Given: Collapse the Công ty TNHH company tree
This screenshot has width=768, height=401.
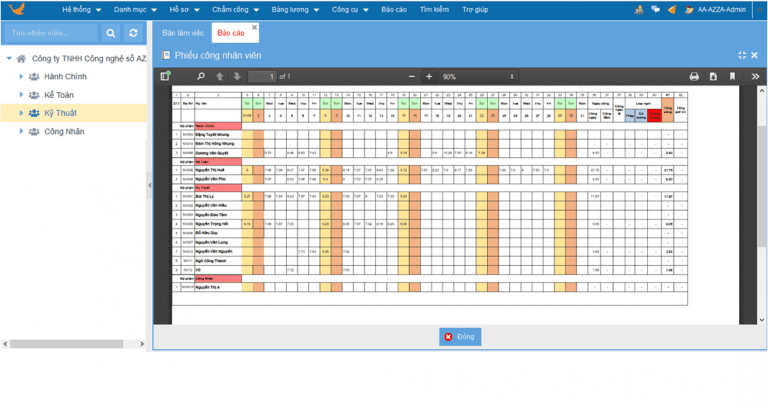Looking at the screenshot, I should (9, 59).
